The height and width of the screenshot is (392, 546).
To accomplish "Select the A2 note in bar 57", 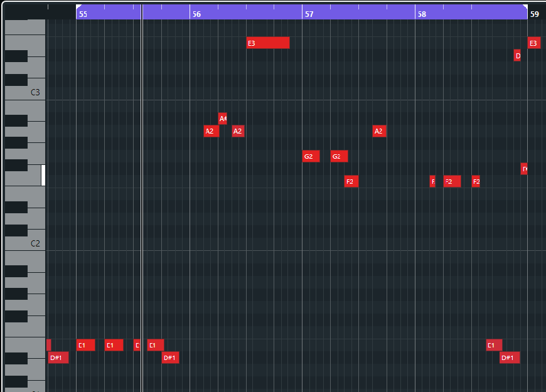I will (379, 131).
